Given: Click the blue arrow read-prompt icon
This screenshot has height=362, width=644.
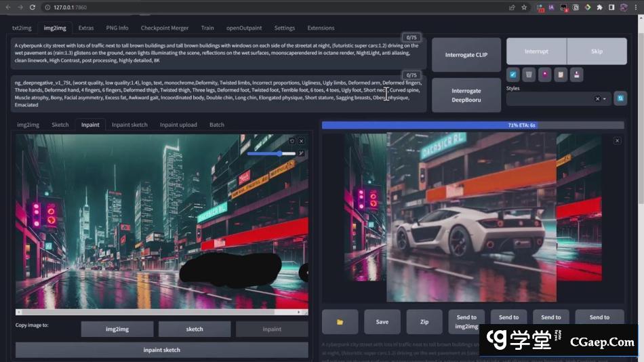Looking at the screenshot, I should click(x=513, y=75).
